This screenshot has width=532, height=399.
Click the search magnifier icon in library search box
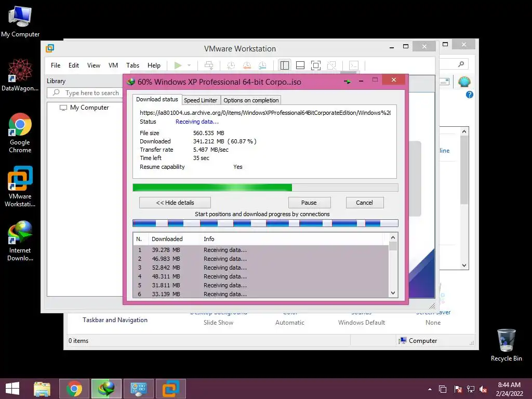click(x=56, y=92)
